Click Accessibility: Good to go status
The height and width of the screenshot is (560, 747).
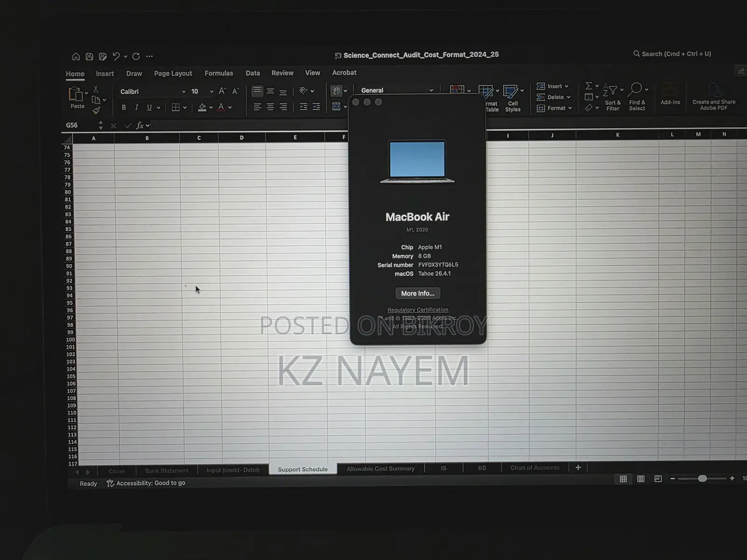[x=146, y=483]
